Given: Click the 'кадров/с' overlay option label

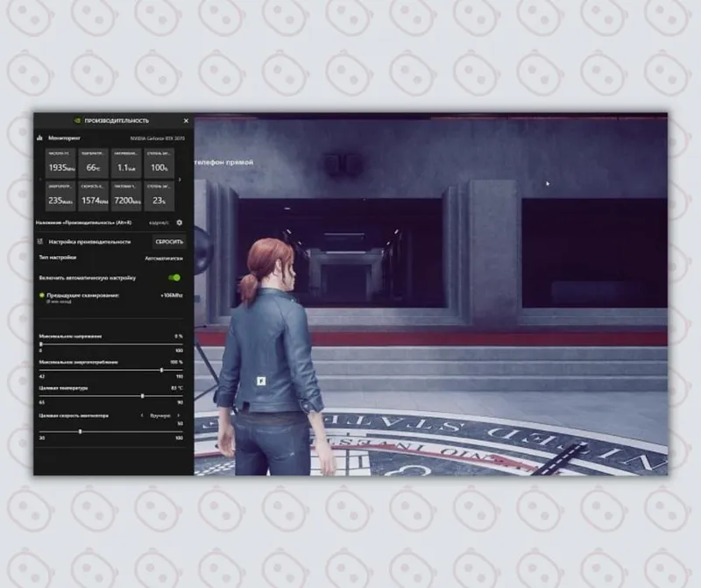Looking at the screenshot, I should [159, 223].
